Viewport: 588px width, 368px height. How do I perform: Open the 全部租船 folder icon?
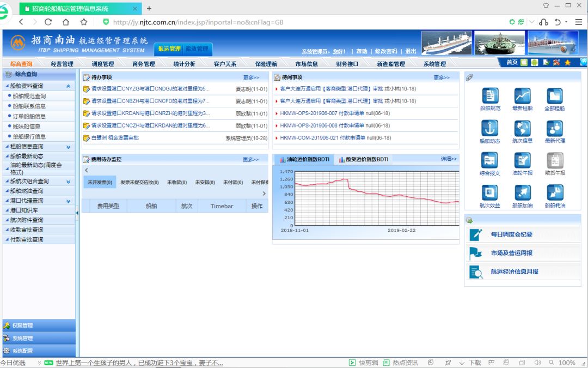554,96
